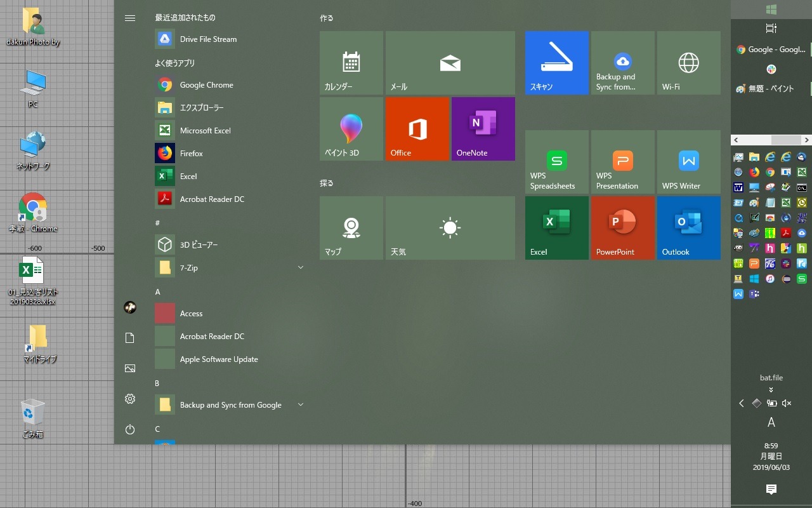Image resolution: width=812 pixels, height=508 pixels.
Task: Select 01_見込客リスト xlsx desktop file
Action: coord(33,281)
